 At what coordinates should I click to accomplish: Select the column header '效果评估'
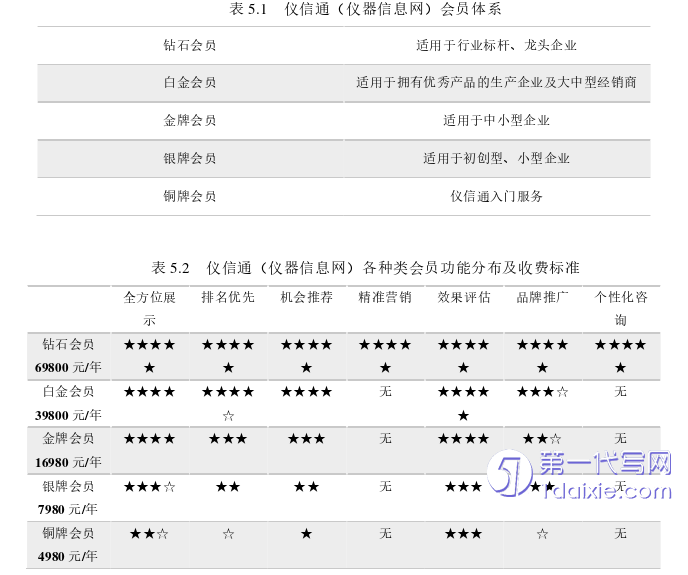(464, 297)
